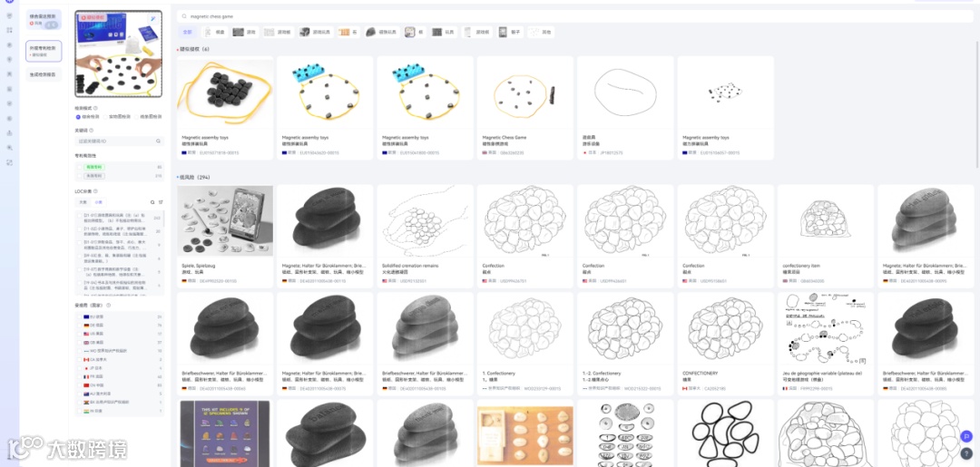This screenshot has width=980, height=467.
Task: Click the info icon beside 检索模式
Action: [95, 108]
